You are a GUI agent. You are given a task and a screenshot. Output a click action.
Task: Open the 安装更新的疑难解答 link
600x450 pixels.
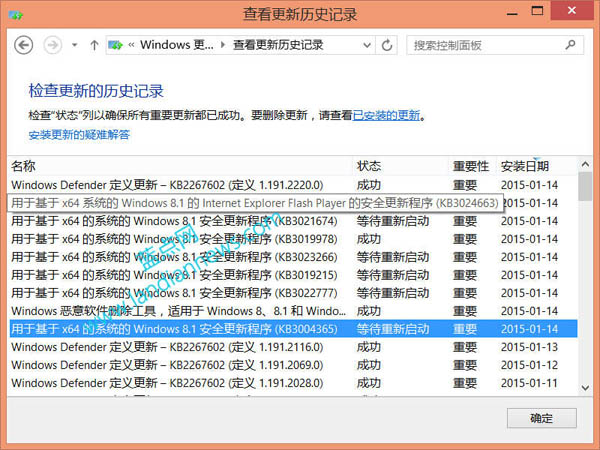79,135
